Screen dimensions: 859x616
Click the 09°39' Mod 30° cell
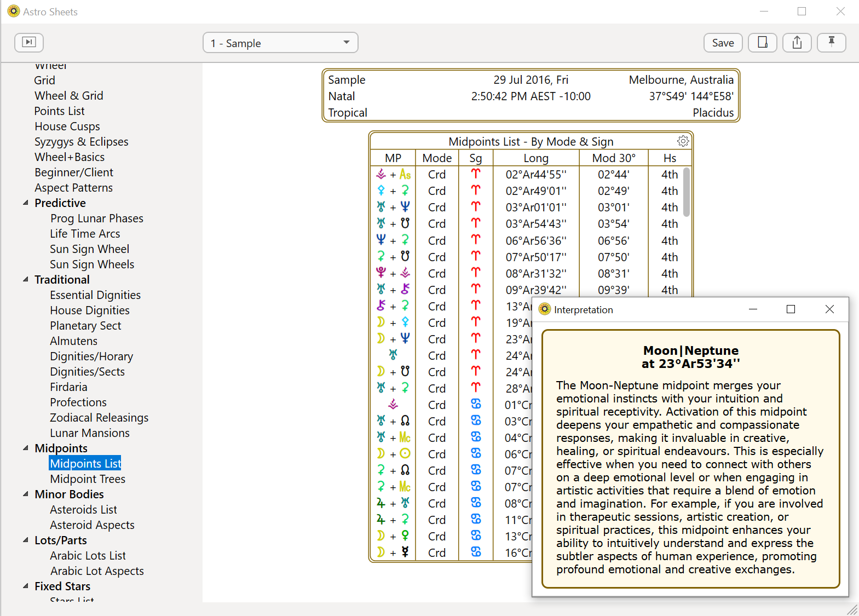(x=614, y=289)
